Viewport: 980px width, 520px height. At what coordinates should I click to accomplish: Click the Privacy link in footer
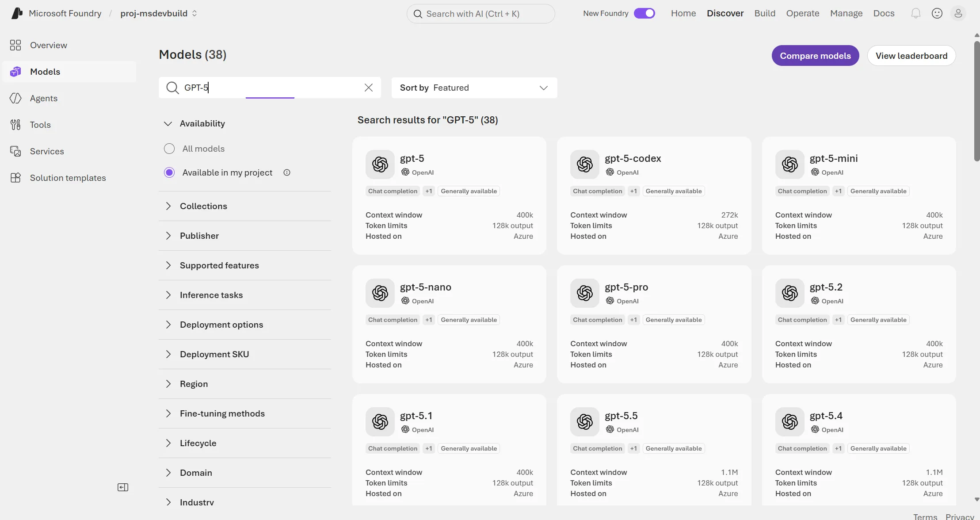pyautogui.click(x=960, y=516)
